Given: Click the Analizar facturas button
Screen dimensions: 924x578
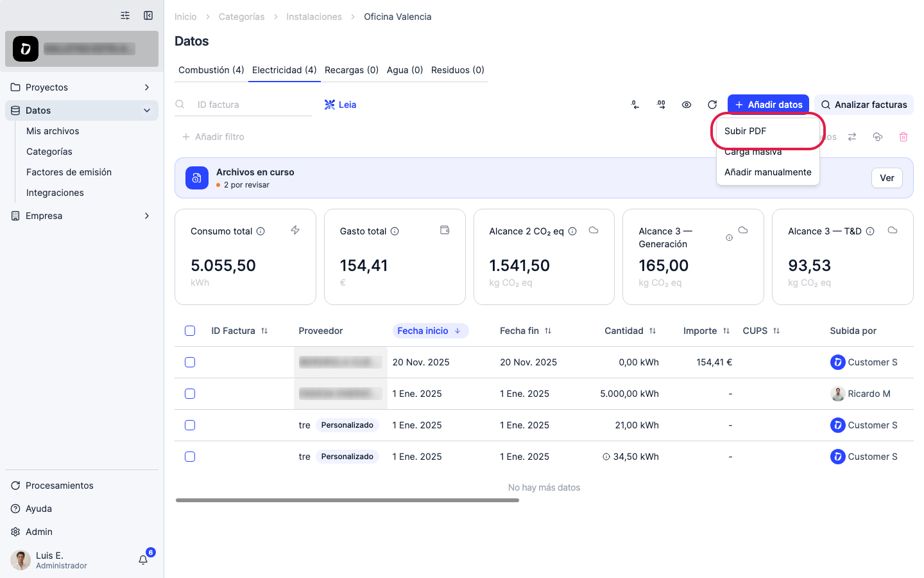Looking at the screenshot, I should tap(864, 105).
